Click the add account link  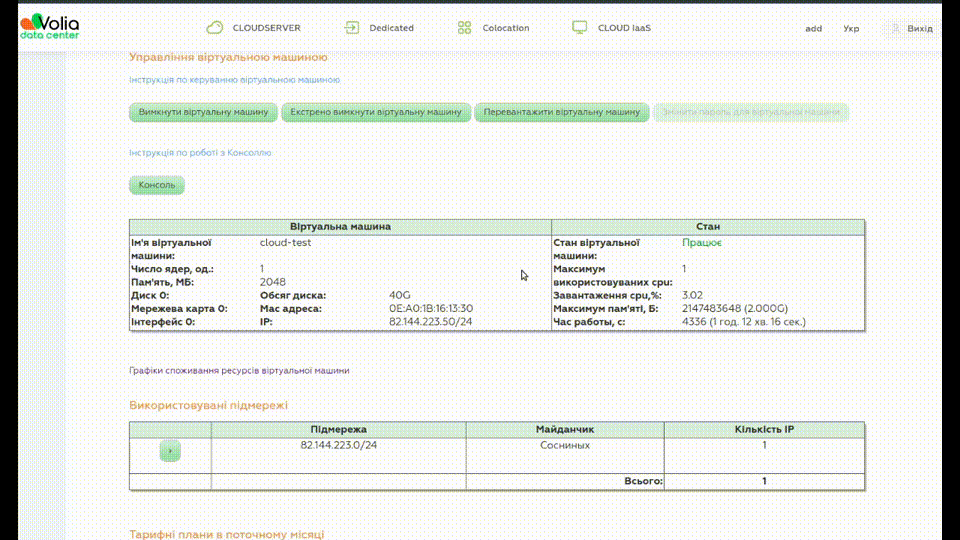(813, 29)
